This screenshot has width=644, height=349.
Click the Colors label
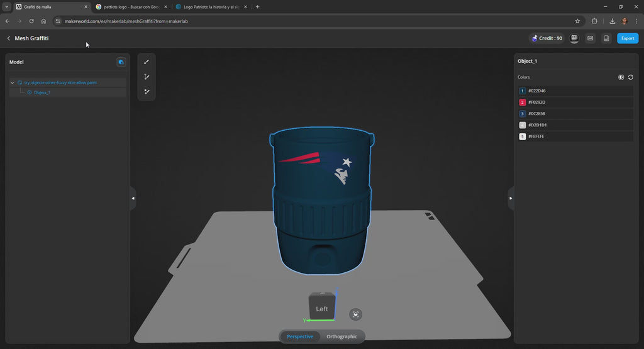523,77
